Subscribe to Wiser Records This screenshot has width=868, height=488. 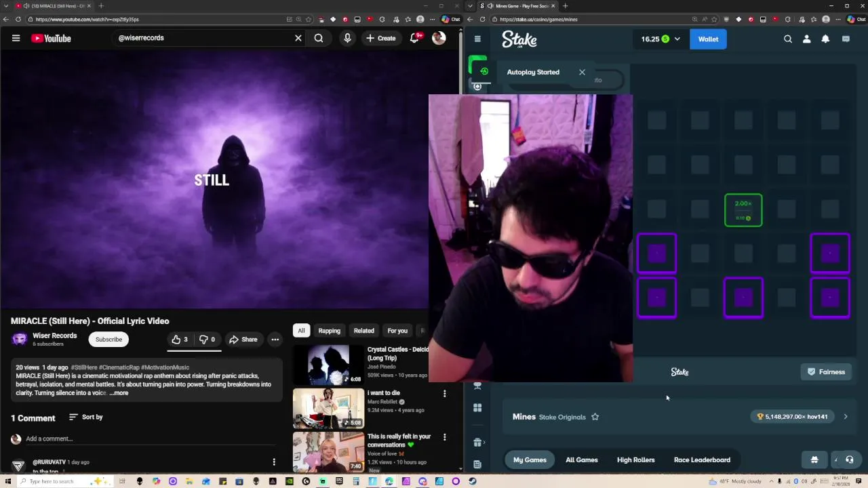click(108, 339)
